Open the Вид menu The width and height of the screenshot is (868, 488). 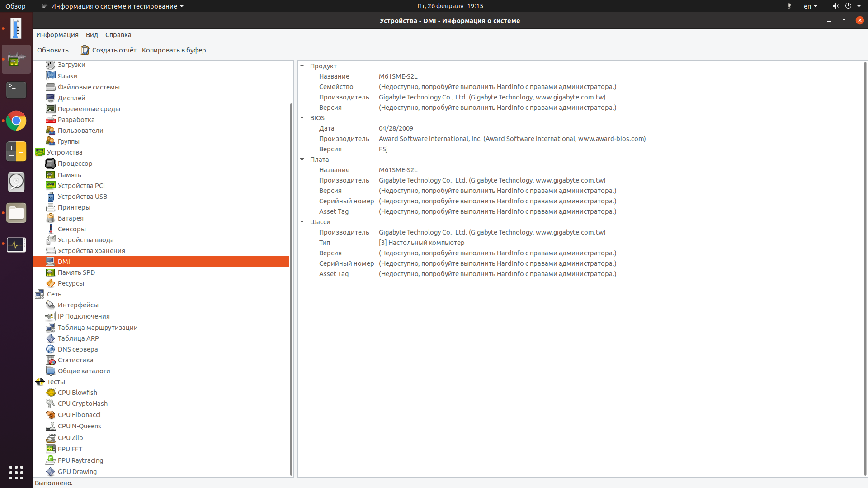pyautogui.click(x=92, y=35)
